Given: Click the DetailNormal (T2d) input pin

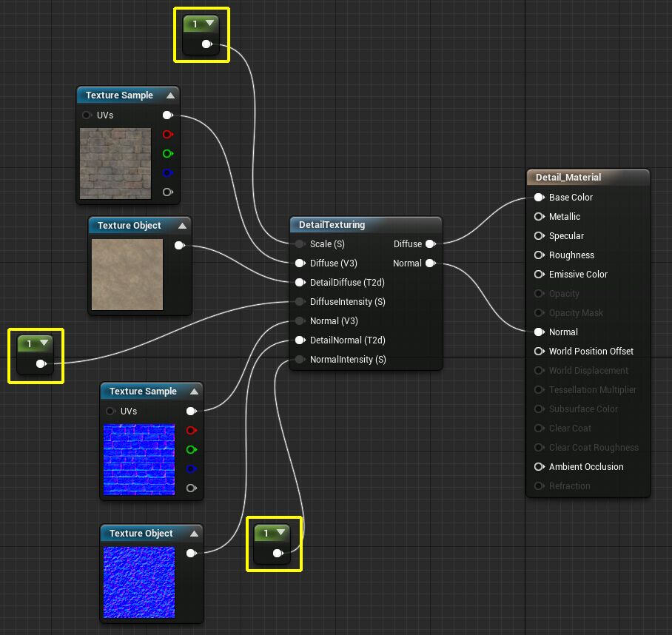Looking at the screenshot, I should click(x=299, y=340).
